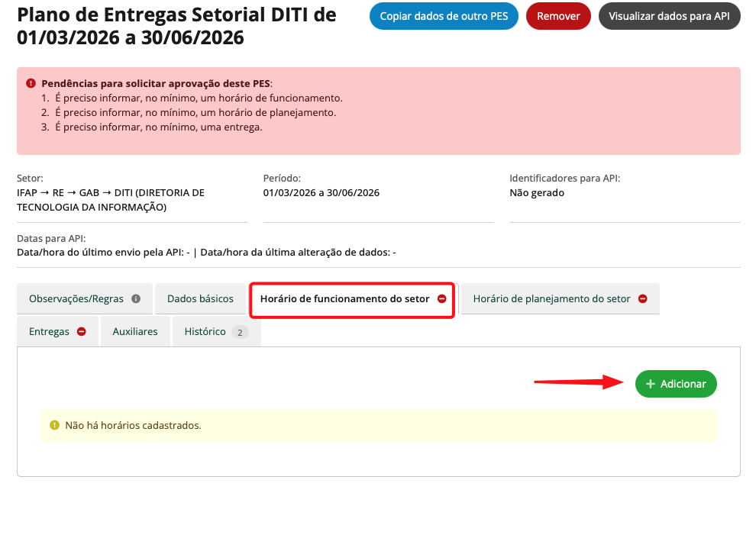The height and width of the screenshot is (538, 756).
Task: Click the info icon on Observações/Regras tab
Action: coord(136,299)
